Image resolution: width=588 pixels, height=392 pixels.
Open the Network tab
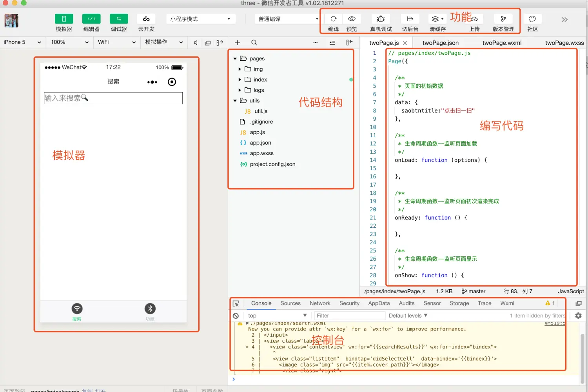[x=320, y=303]
